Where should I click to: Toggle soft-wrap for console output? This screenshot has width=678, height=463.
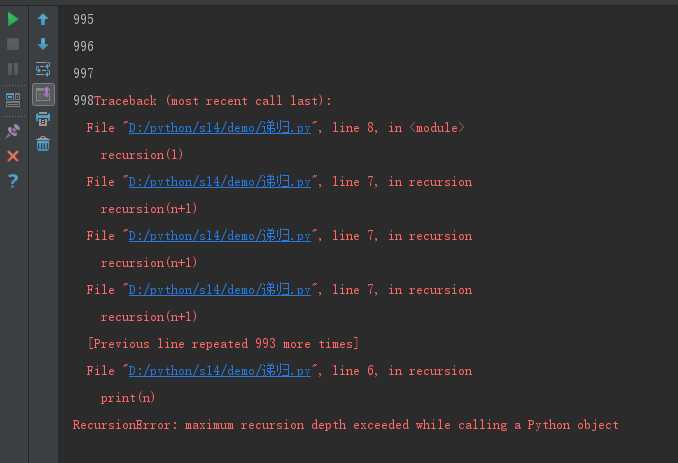click(43, 69)
